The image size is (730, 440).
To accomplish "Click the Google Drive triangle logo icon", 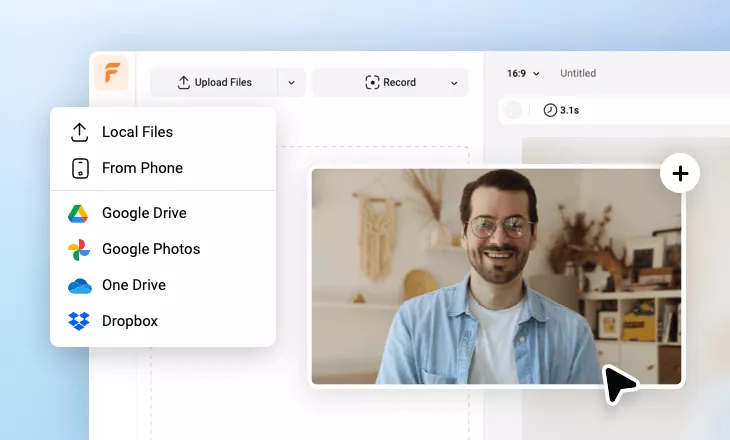I will [78, 214].
